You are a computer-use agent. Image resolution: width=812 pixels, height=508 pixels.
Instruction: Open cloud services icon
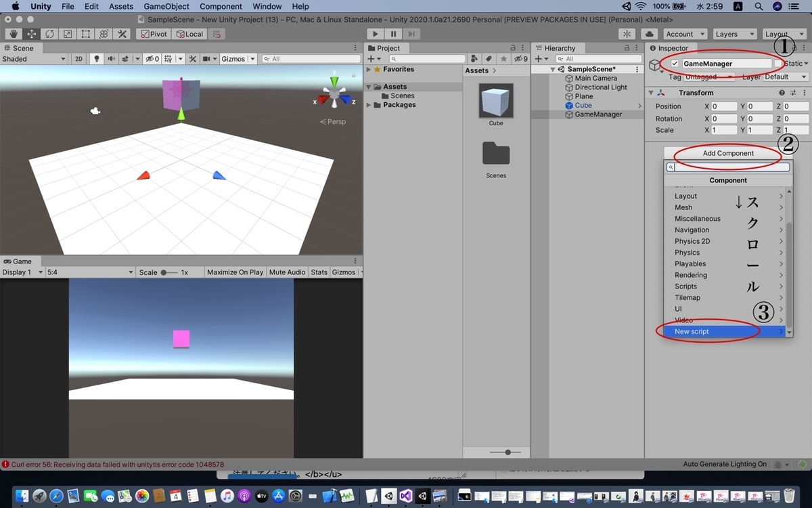tap(650, 34)
